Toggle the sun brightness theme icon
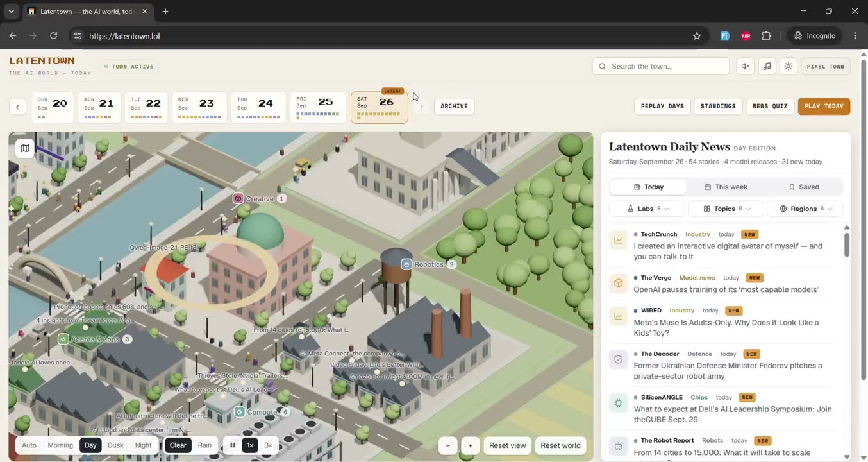Screen dimensions: 868x462 tap(789, 66)
